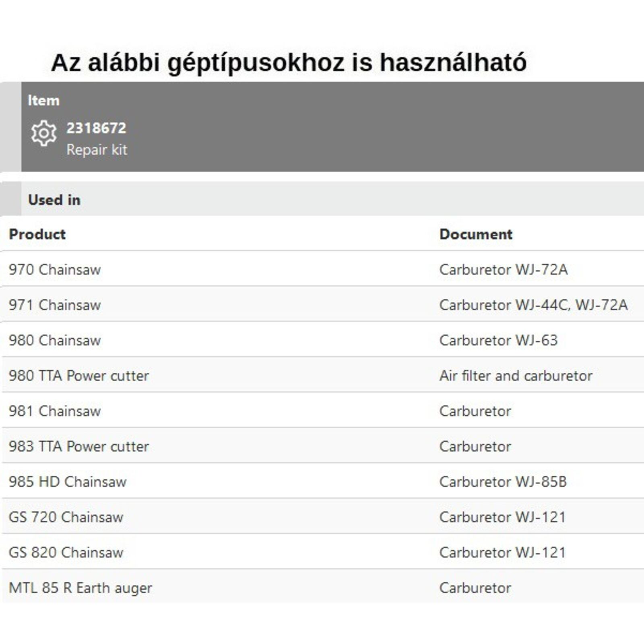Open the 970 Chainsaw product row
The width and height of the screenshot is (644, 644).
(55, 270)
